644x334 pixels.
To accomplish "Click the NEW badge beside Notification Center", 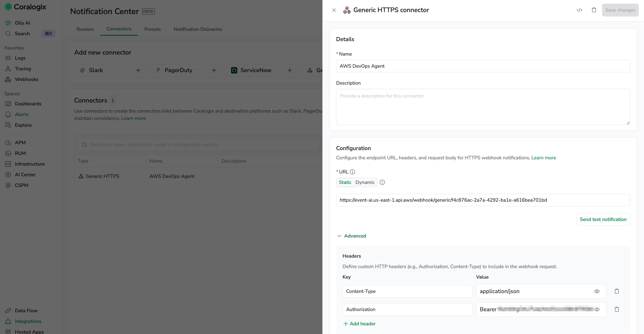I will pos(149,11).
